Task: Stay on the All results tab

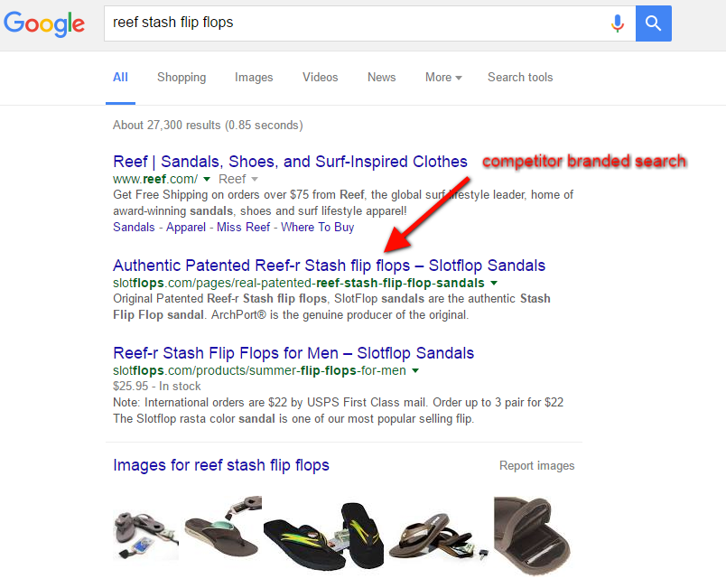Action: (x=120, y=78)
